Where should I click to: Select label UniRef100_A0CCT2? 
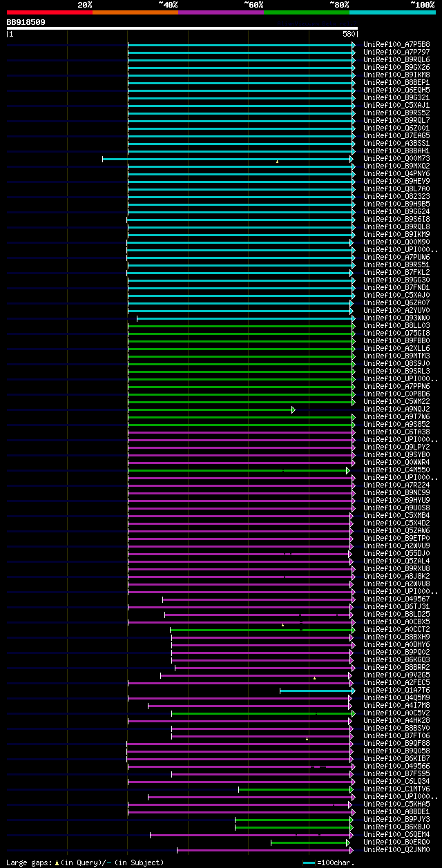[x=396, y=629]
